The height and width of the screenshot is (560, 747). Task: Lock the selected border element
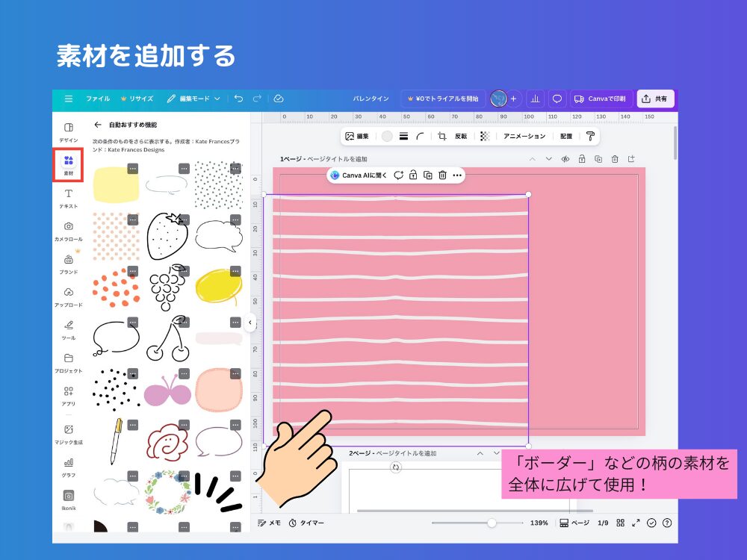click(415, 175)
